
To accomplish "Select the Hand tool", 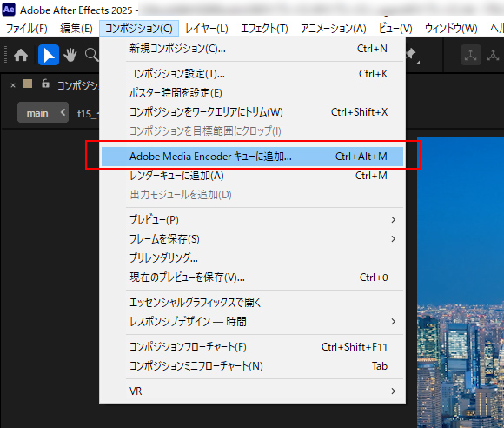I will 70,55.
